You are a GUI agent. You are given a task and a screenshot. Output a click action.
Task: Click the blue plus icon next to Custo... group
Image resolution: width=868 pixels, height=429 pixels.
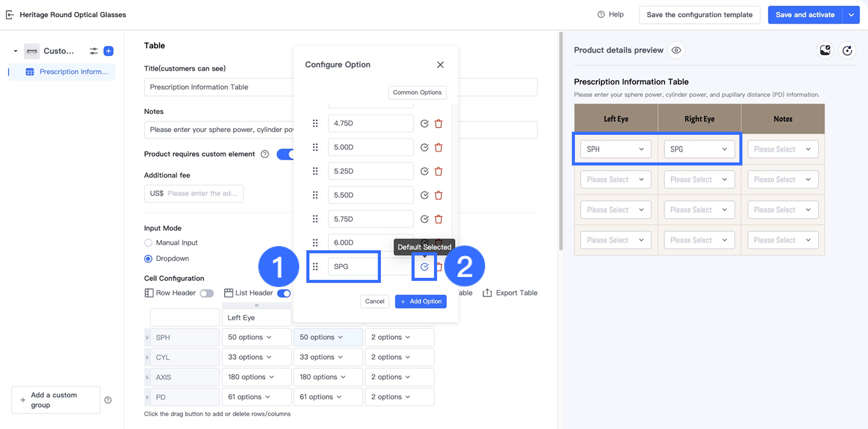click(108, 51)
